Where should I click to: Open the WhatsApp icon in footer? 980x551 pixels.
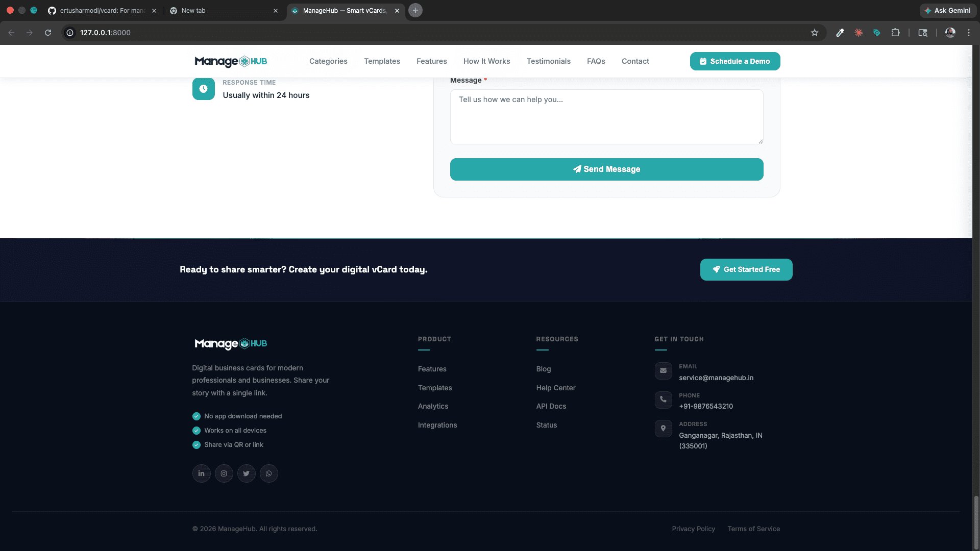(268, 473)
